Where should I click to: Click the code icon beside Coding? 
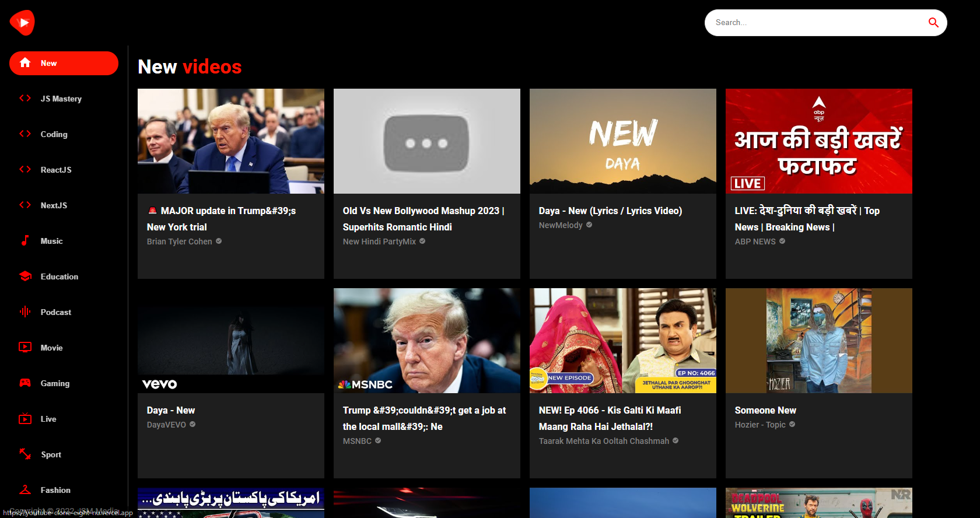(25, 134)
